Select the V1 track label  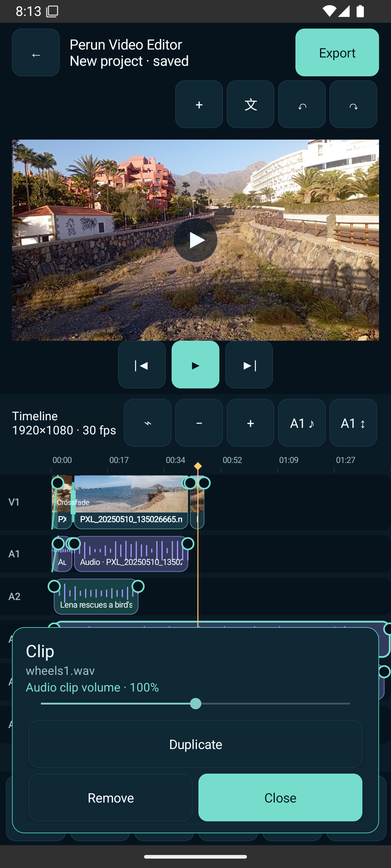click(14, 502)
